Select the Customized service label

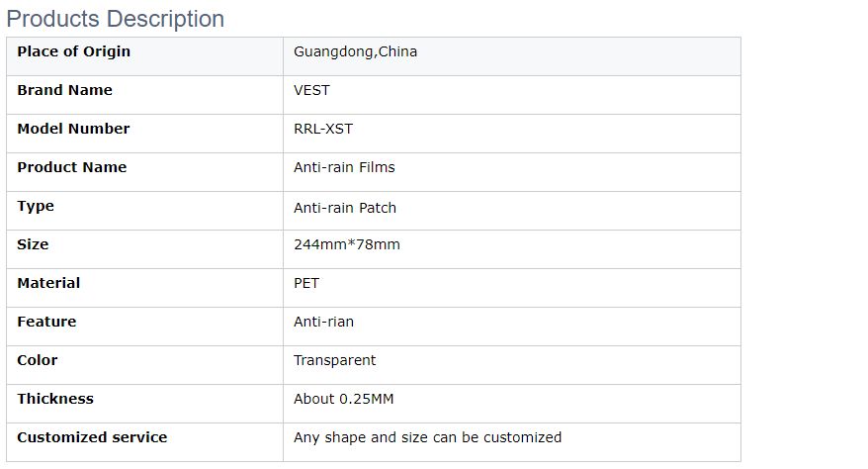[92, 437]
